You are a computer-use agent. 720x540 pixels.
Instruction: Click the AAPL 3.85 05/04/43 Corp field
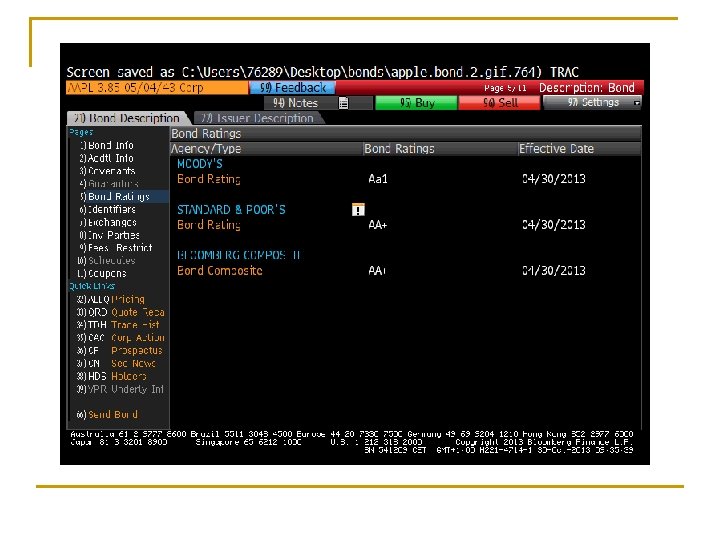pyautogui.click(x=157, y=88)
